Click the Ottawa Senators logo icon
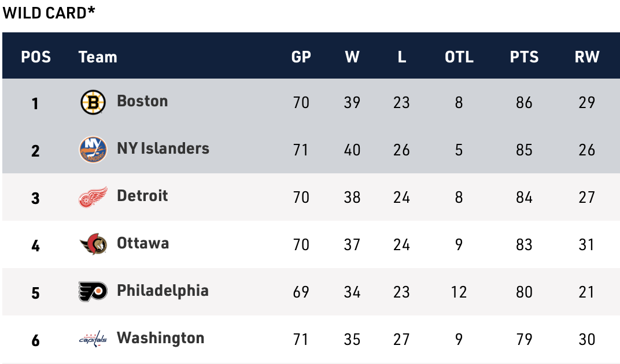The image size is (620, 364). (93, 244)
